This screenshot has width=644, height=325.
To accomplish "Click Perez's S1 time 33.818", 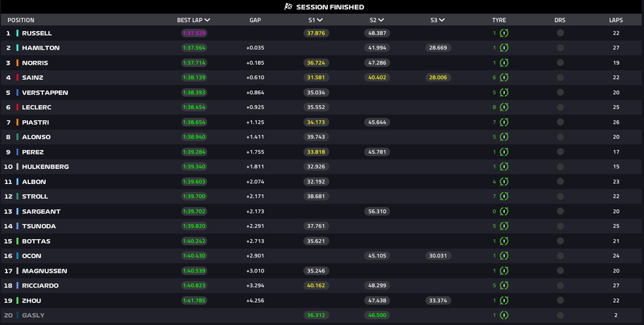I will coord(316,152).
